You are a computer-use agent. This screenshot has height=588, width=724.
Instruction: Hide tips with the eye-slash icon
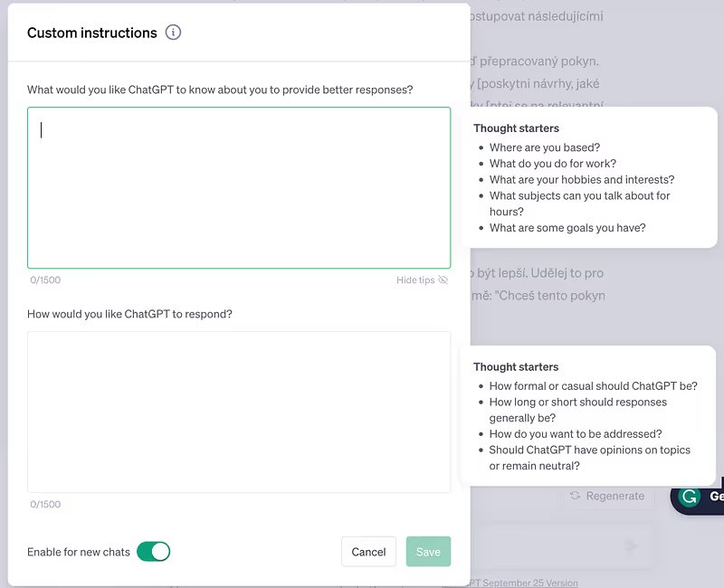pos(443,280)
